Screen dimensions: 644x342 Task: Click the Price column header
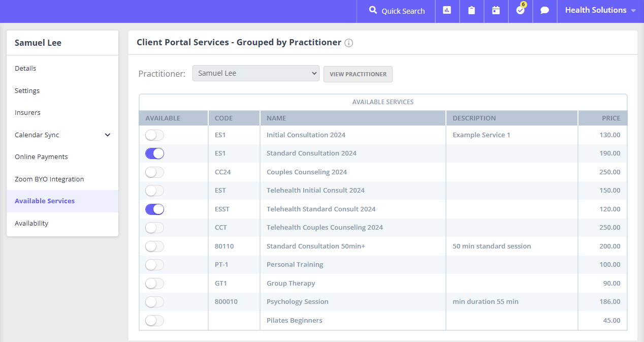[x=610, y=118]
